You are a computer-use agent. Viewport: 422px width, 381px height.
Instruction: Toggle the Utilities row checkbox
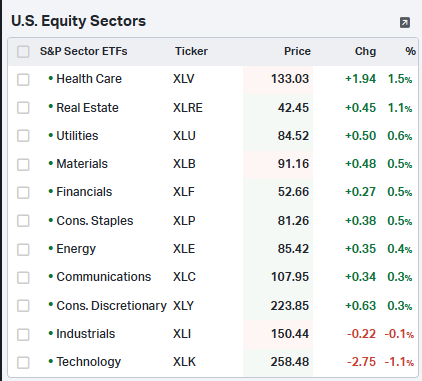(23, 136)
